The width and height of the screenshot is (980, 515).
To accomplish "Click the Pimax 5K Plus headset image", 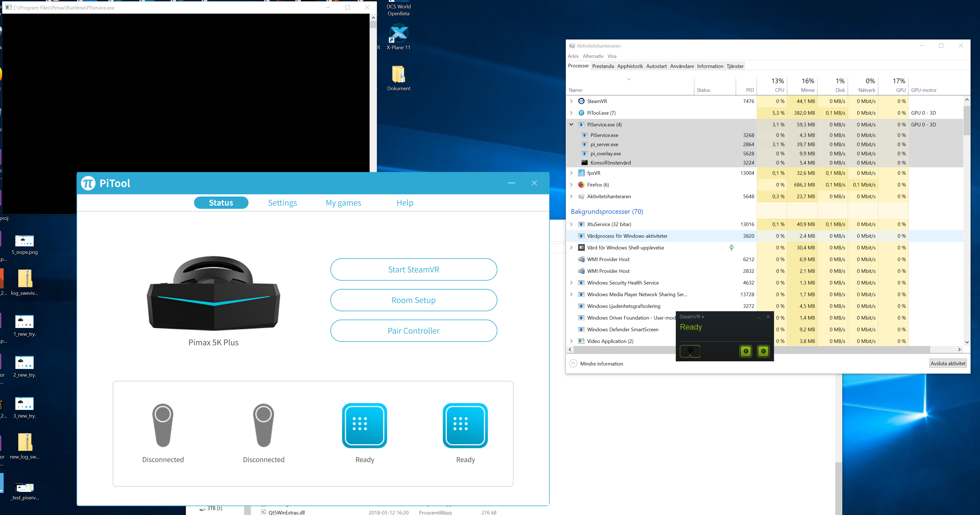I will tap(213, 293).
